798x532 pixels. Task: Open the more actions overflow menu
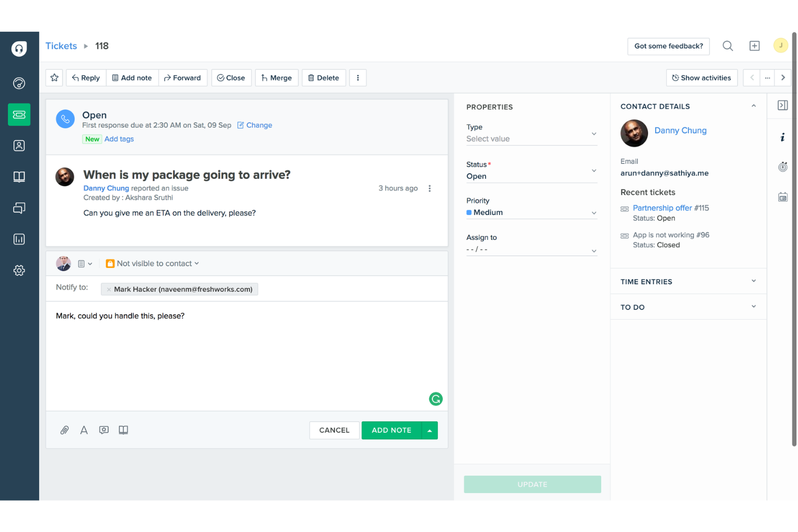point(358,78)
